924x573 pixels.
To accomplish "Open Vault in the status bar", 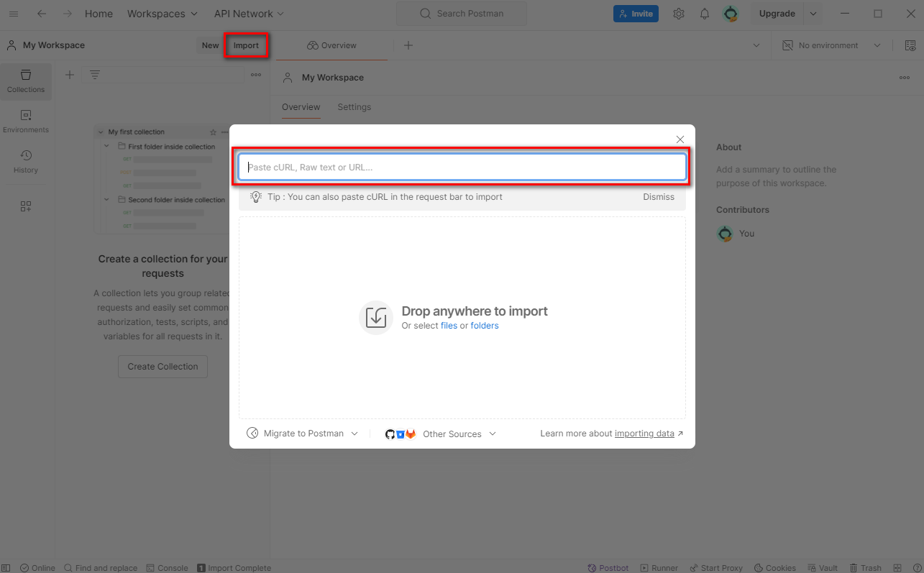I will tap(823, 567).
